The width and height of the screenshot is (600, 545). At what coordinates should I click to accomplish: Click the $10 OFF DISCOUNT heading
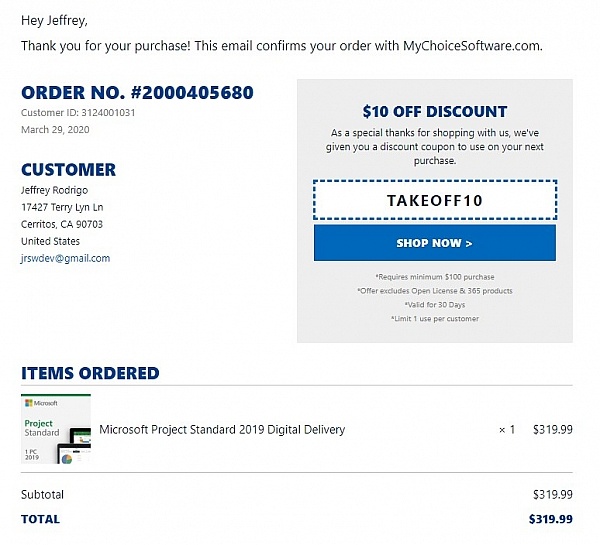click(x=434, y=112)
